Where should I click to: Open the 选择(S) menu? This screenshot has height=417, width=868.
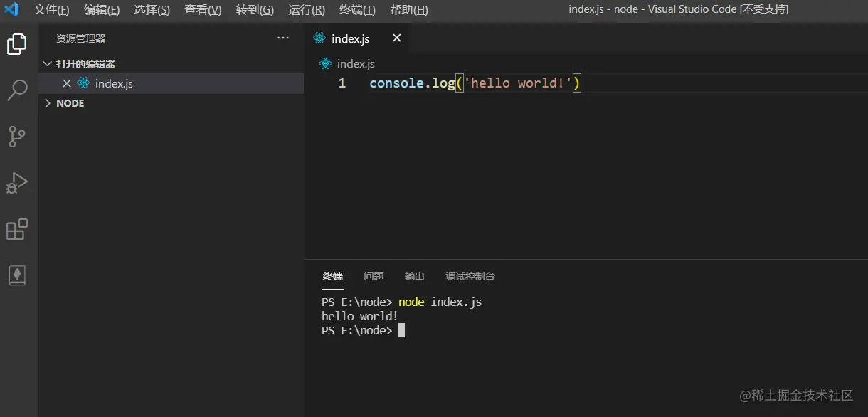point(152,10)
